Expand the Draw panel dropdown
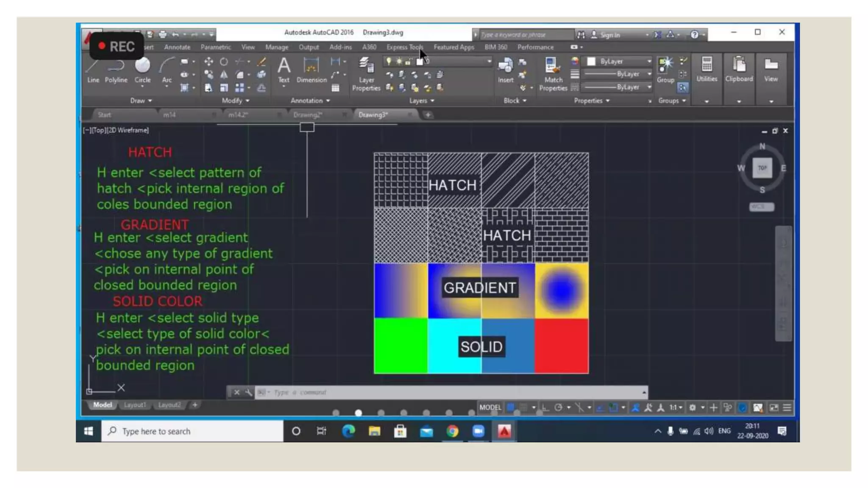 [x=141, y=101]
